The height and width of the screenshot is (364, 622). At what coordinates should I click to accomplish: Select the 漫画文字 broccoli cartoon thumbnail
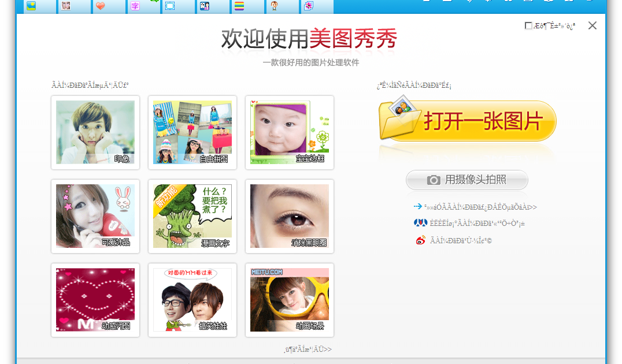coord(192,216)
